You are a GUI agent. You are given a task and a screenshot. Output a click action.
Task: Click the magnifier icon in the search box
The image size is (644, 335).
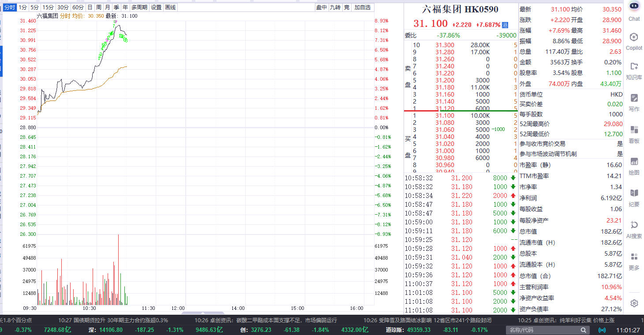click(x=584, y=330)
